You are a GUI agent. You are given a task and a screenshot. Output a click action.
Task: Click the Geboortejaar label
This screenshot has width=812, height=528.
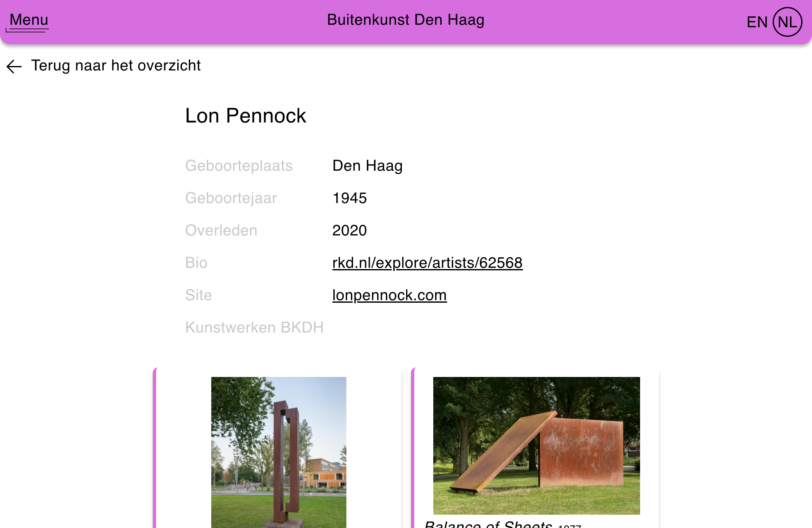pyautogui.click(x=231, y=198)
